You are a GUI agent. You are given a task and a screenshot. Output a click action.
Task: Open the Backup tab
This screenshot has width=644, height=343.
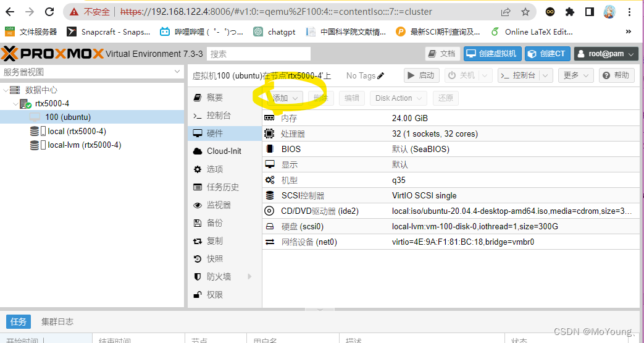point(225,223)
